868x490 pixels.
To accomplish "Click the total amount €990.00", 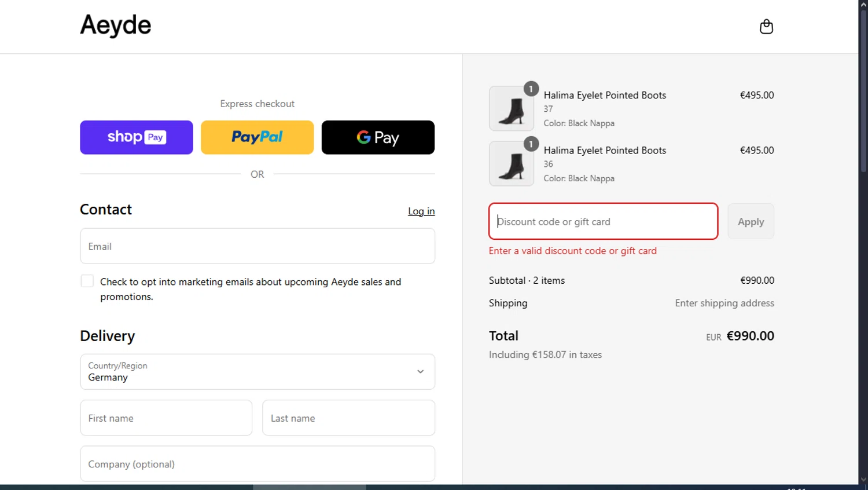I will coord(750,336).
